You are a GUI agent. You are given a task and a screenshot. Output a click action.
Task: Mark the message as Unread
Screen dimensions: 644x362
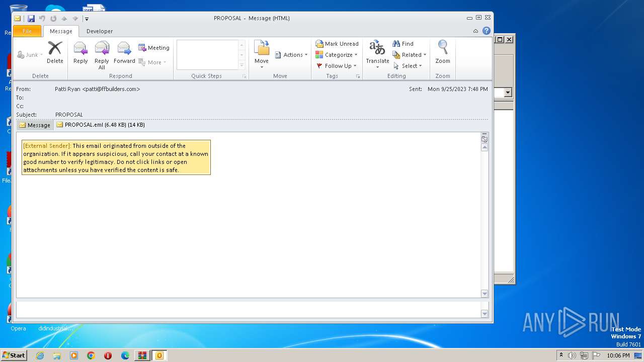(x=337, y=44)
